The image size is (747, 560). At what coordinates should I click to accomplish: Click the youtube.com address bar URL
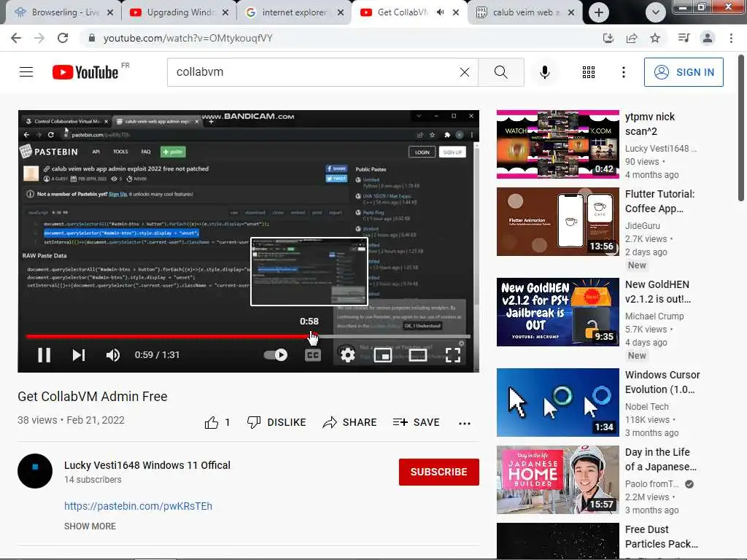click(187, 38)
